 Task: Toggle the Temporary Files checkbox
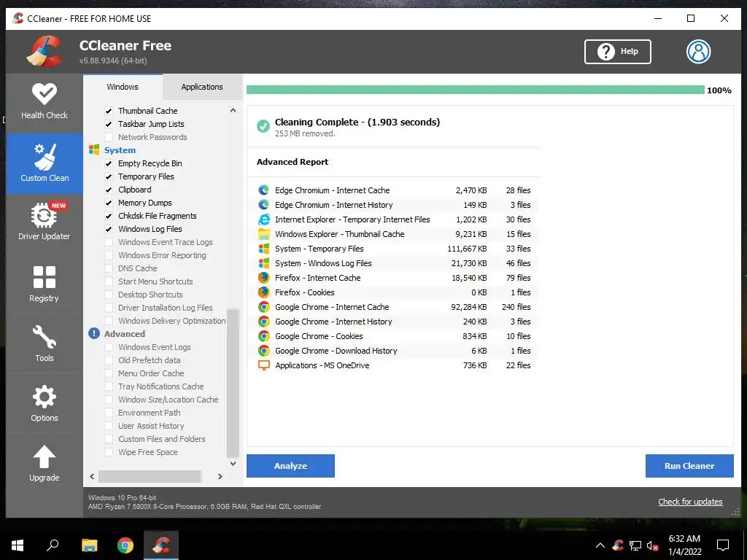pos(109,176)
